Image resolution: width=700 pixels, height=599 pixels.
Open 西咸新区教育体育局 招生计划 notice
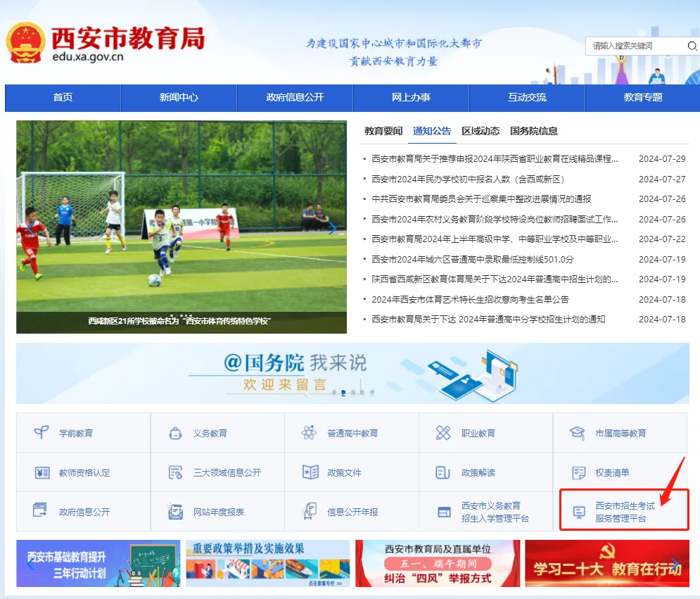[x=495, y=279]
